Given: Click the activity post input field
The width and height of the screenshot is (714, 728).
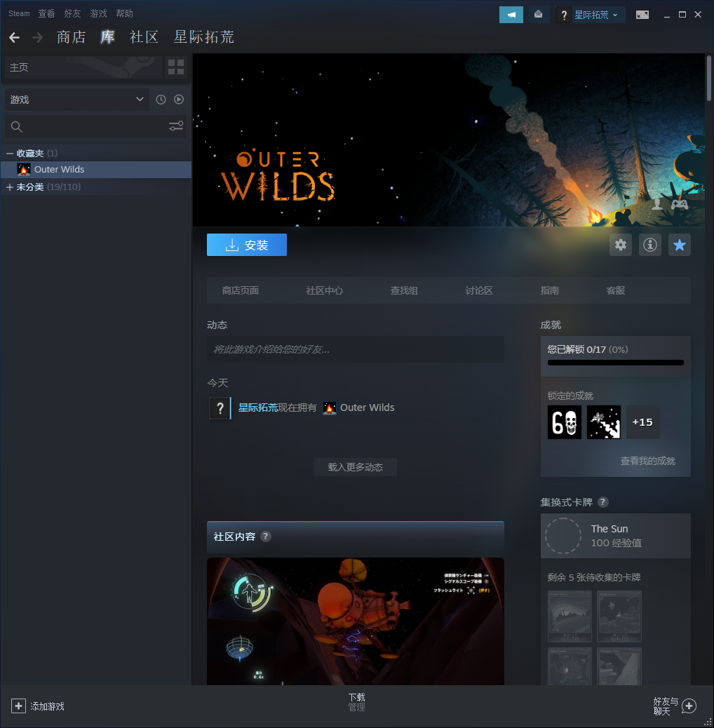Looking at the screenshot, I should [x=356, y=349].
